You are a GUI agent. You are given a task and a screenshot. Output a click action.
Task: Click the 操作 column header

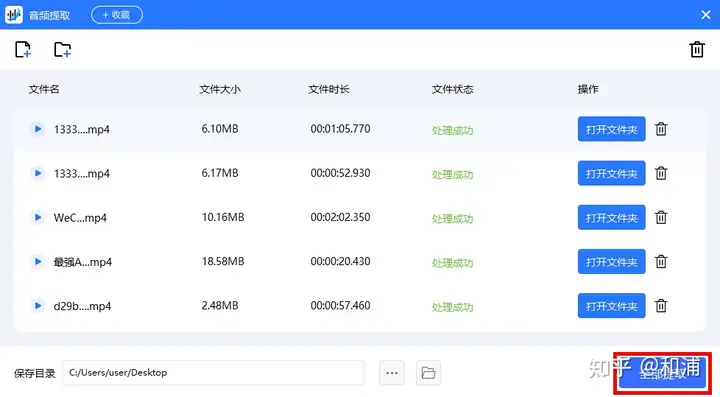tap(588, 89)
